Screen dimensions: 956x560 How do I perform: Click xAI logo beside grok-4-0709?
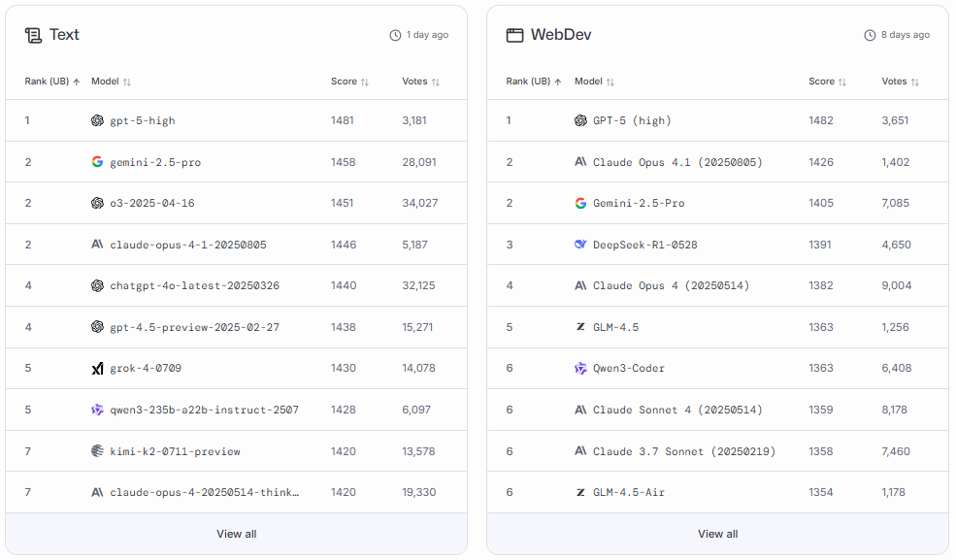98,368
